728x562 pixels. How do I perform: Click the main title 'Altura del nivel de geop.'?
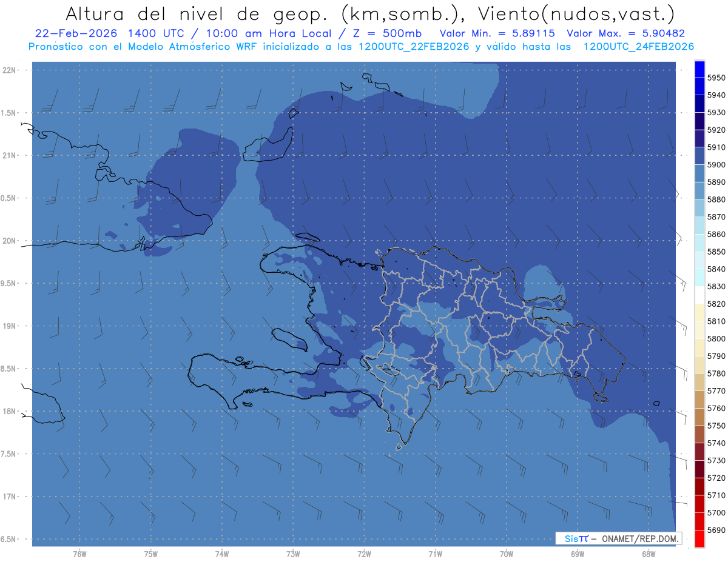click(197, 13)
